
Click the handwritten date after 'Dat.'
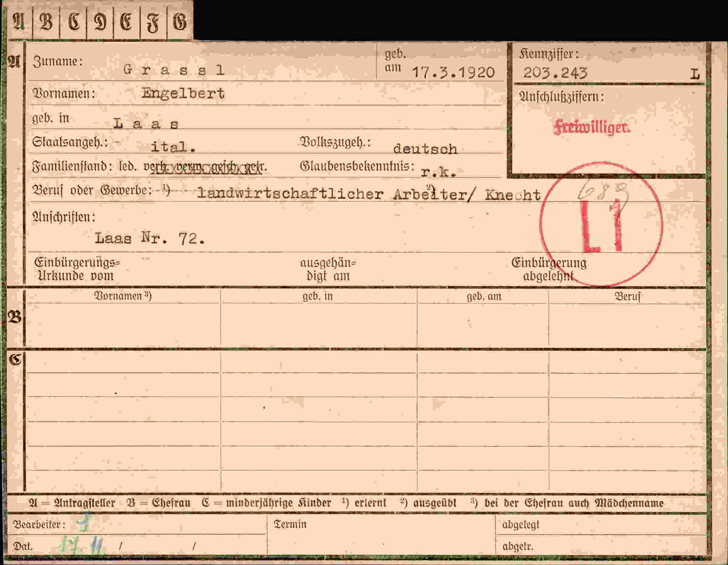pos(82,545)
